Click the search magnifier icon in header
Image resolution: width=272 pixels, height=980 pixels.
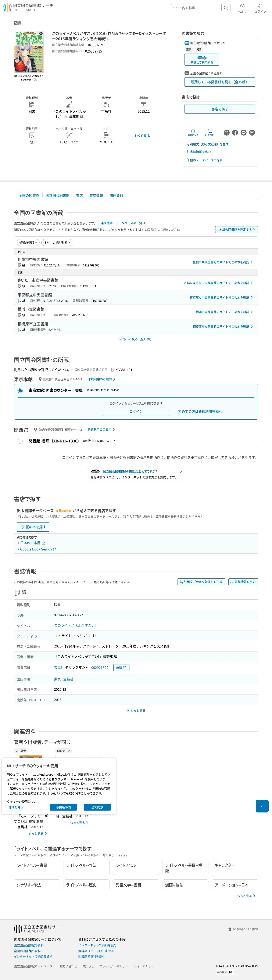[x=226, y=8]
